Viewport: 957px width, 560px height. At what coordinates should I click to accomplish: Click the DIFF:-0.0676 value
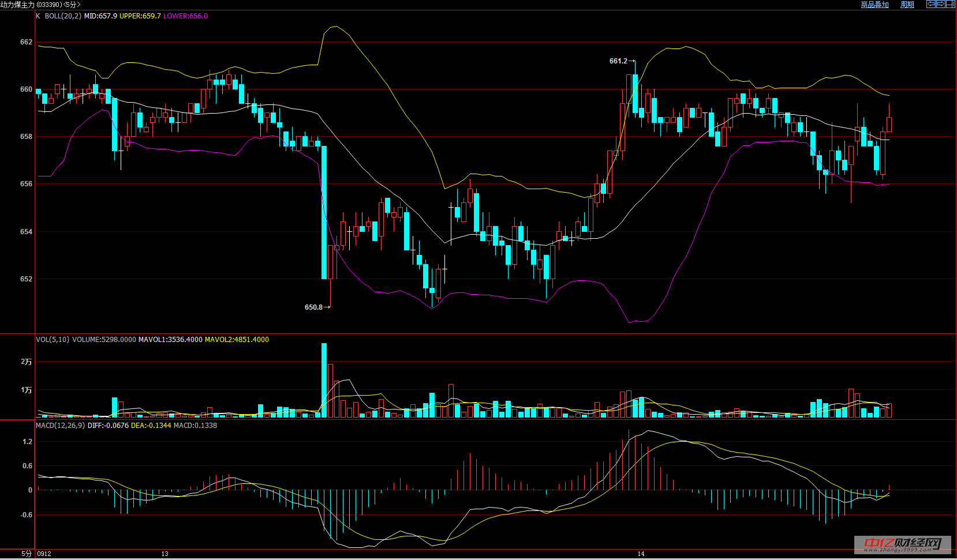coord(108,426)
